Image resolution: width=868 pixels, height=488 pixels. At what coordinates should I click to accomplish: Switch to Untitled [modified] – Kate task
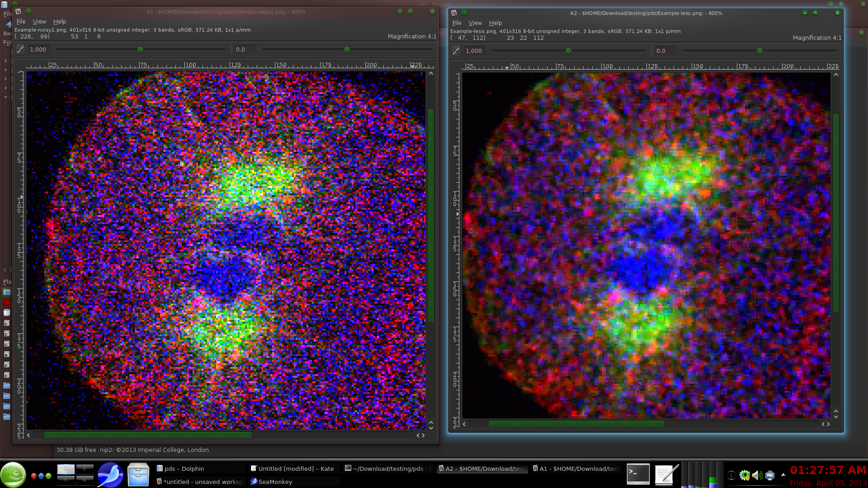pos(294,469)
